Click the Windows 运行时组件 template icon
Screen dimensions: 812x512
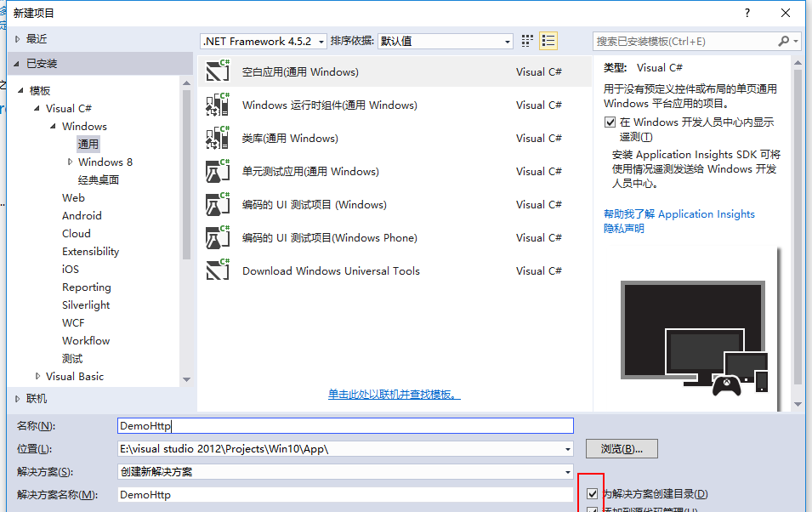point(218,104)
